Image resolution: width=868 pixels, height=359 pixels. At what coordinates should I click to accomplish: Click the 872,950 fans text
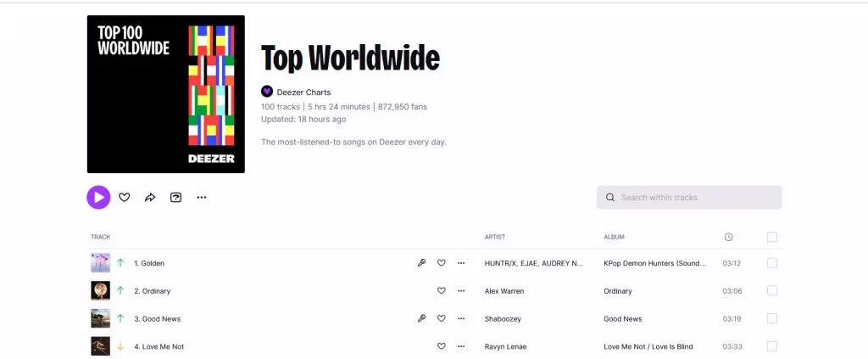click(x=403, y=106)
